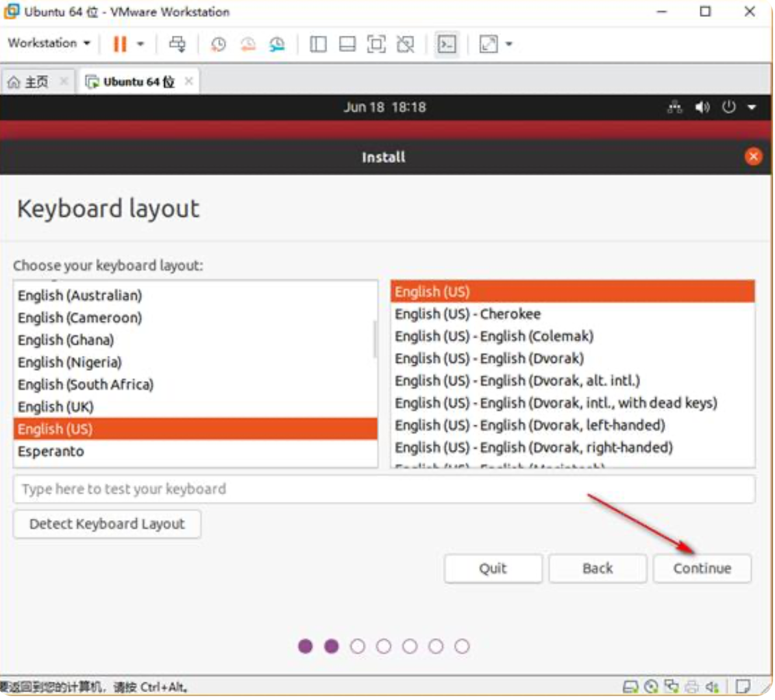Screen dimensions: 775x700
Task: Select English (South Africa) layout
Action: 195,384
